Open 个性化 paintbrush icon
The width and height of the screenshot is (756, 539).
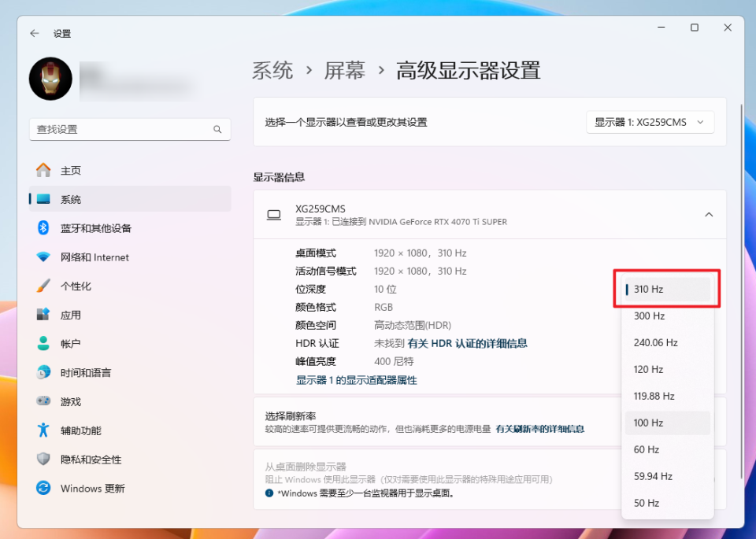tap(43, 286)
